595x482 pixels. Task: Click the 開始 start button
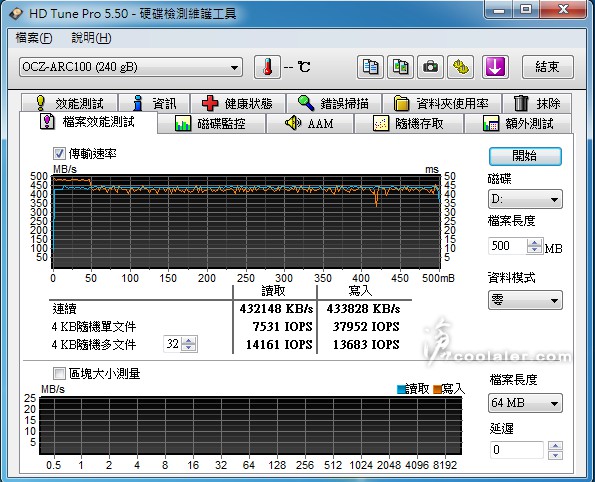coord(525,156)
